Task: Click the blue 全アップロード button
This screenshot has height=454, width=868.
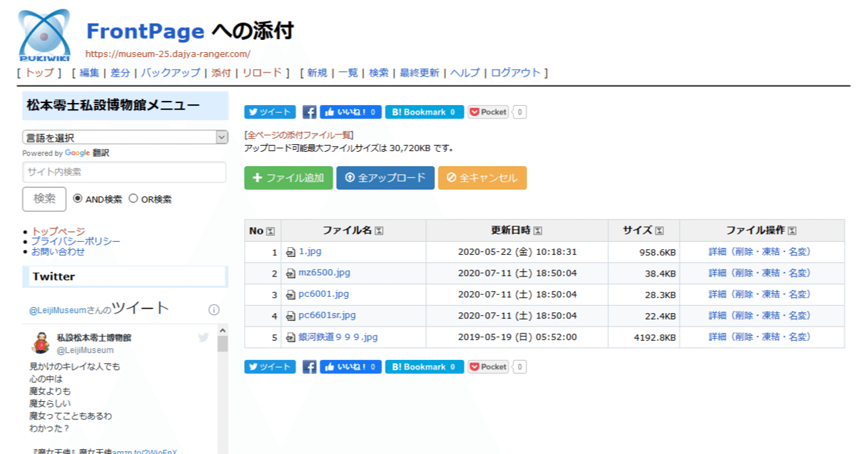Action: coord(385,178)
